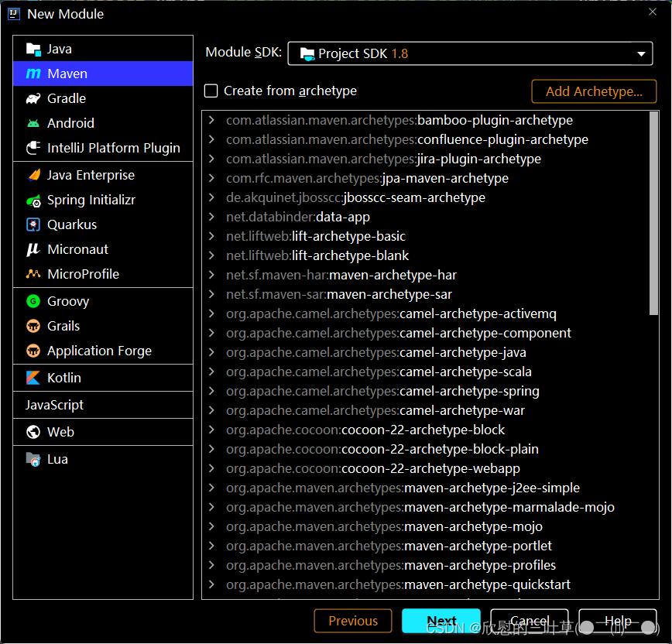
Task: Click the Android robot icon
Action: click(x=33, y=123)
